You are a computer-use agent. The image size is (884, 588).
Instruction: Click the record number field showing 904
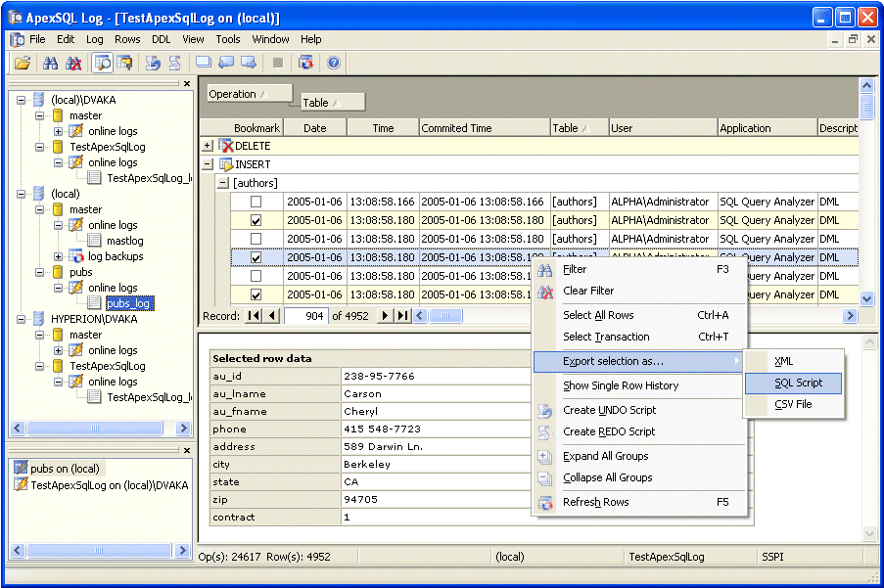pyautogui.click(x=305, y=316)
